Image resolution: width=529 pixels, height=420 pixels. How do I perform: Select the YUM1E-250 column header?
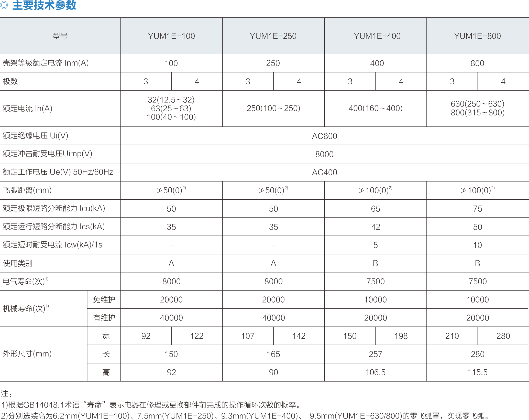pos(273,36)
